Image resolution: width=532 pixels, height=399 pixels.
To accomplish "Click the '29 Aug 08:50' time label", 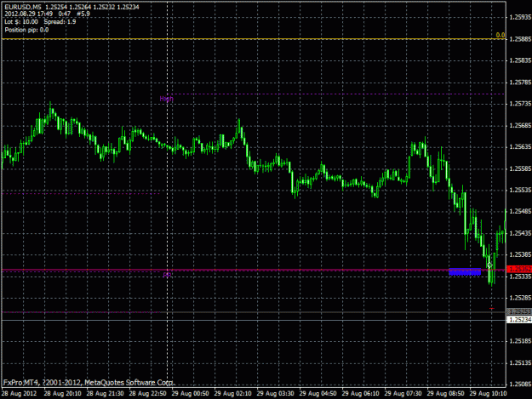I will [445, 394].
